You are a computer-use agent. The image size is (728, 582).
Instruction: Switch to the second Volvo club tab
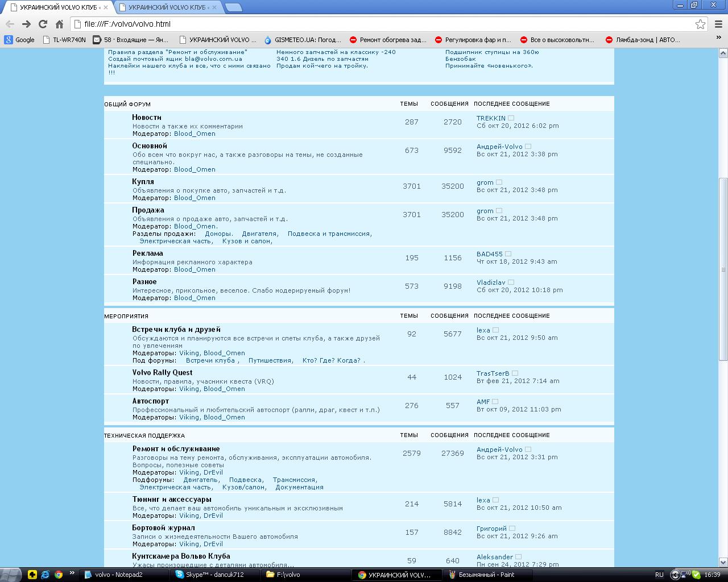167,7
